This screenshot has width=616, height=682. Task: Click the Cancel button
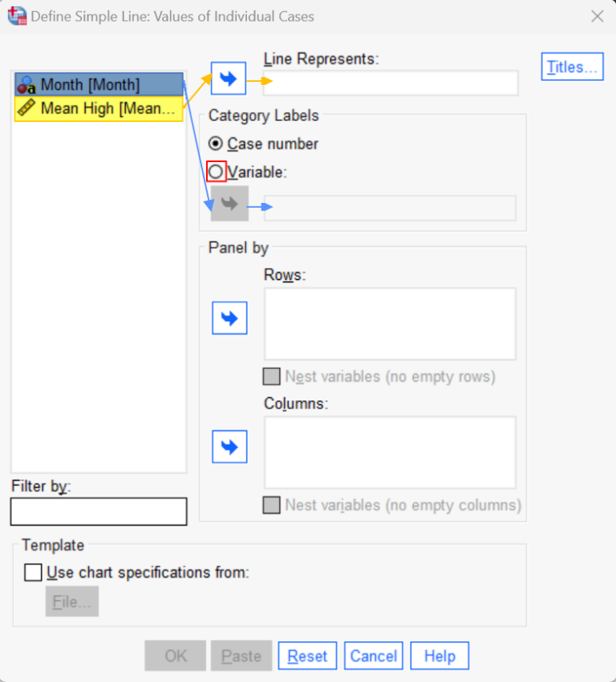pyautogui.click(x=373, y=656)
